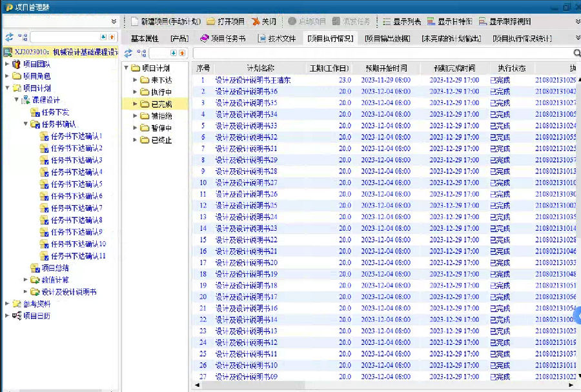Click the 显示列表 list icon
This screenshot has height=392, width=581.
387,21
